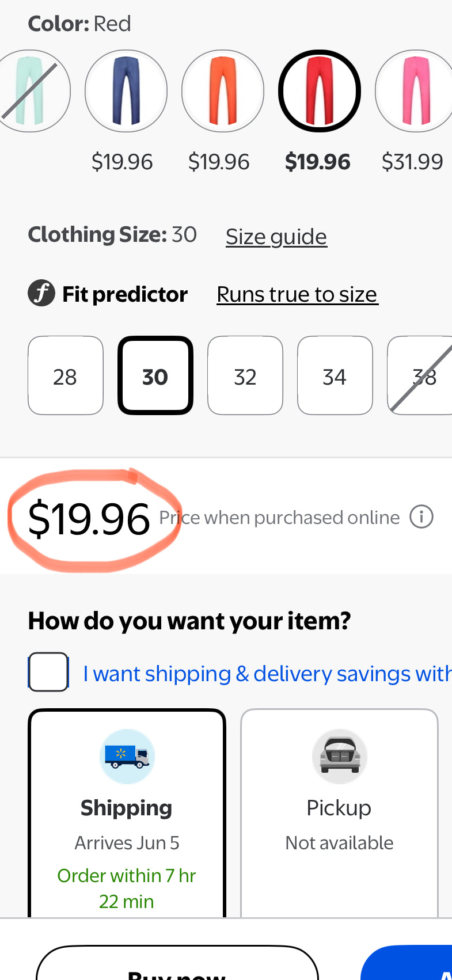Choose clothing size 32

pos(245,376)
